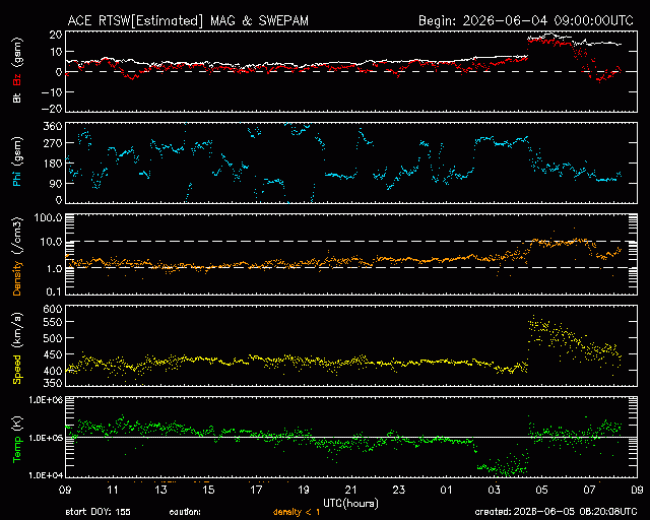Viewport: 650px width, 520px height.
Task: Click the white 'Bt' axis label
Action: [x=17, y=98]
